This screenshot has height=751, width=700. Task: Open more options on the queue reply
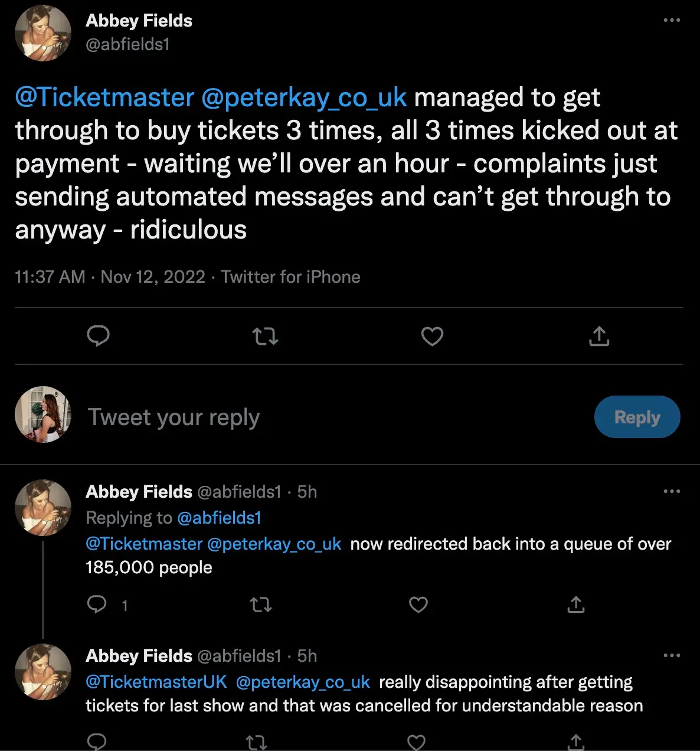[671, 491]
